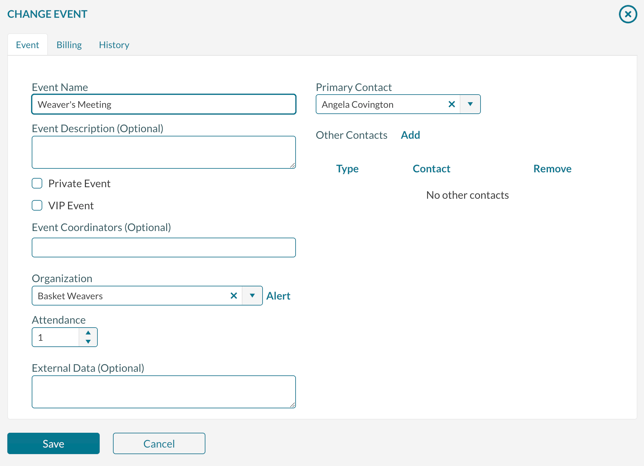Switch to the Billing tab
Viewport: 644px width, 466px height.
[x=69, y=45]
